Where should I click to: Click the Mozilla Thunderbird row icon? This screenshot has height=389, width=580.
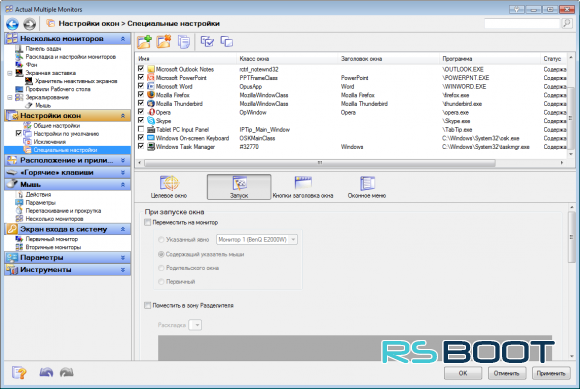[x=151, y=104]
